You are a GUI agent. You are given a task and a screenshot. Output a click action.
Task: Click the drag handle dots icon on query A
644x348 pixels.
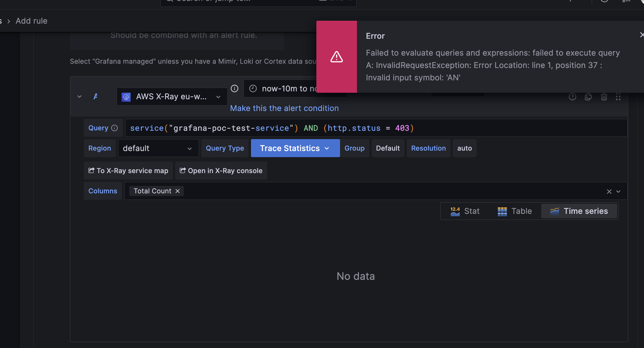[x=618, y=97]
